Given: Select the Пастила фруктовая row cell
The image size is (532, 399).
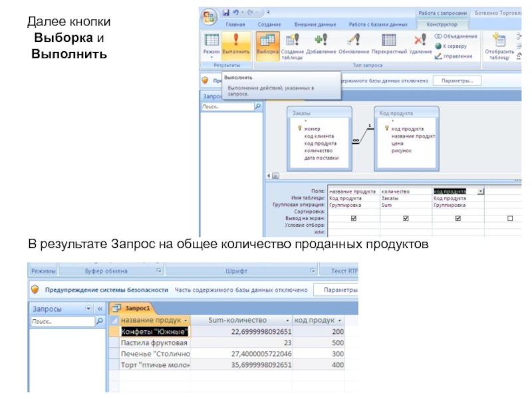Looking at the screenshot, I should click(x=155, y=342).
